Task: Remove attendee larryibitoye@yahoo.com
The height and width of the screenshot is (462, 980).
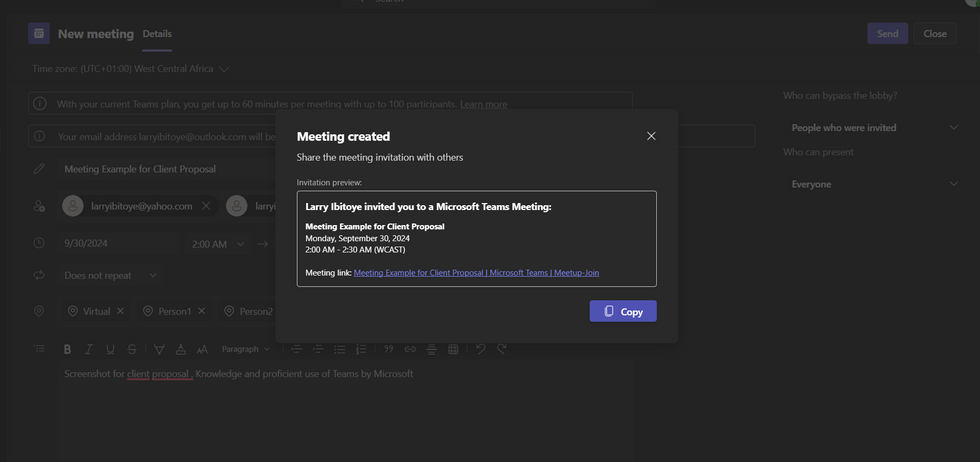Action: coord(206,206)
